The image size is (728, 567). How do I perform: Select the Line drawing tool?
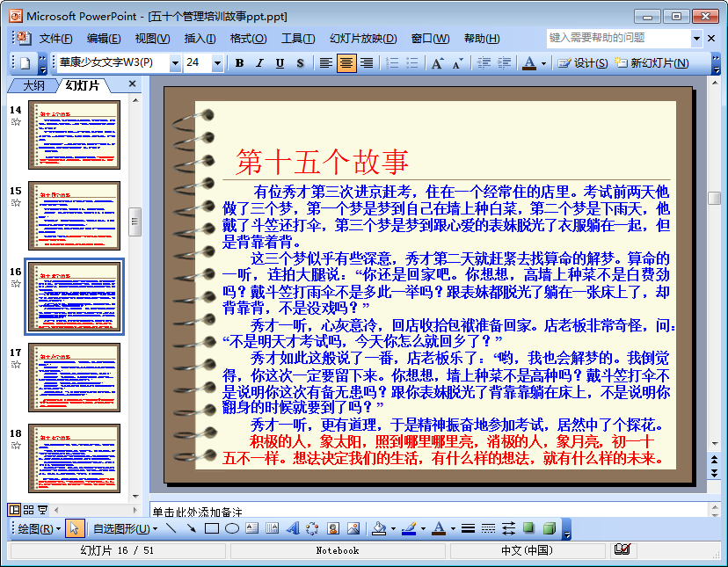tap(171, 528)
